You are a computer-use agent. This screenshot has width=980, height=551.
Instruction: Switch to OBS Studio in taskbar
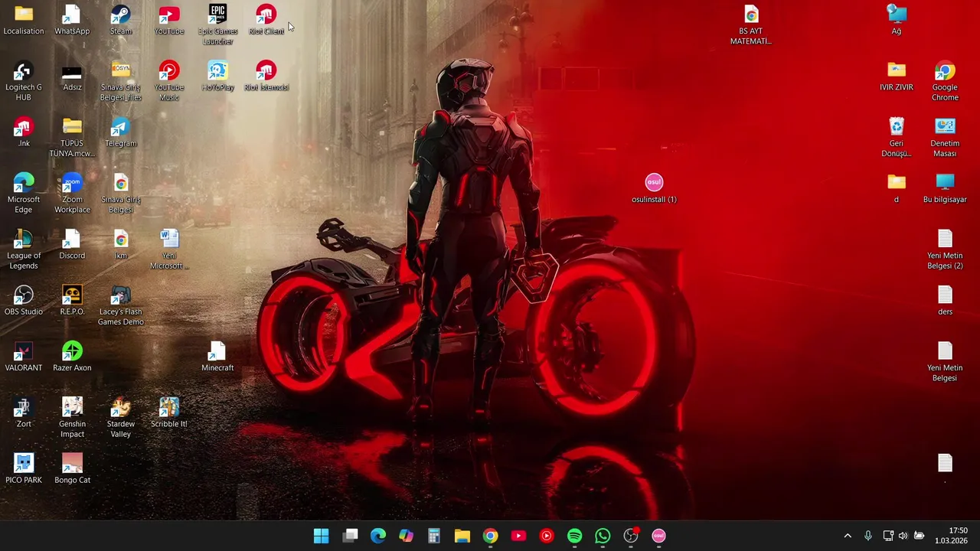pos(631,536)
